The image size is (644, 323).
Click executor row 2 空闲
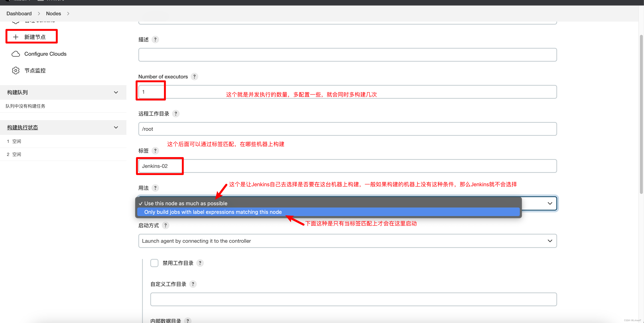pyautogui.click(x=63, y=154)
